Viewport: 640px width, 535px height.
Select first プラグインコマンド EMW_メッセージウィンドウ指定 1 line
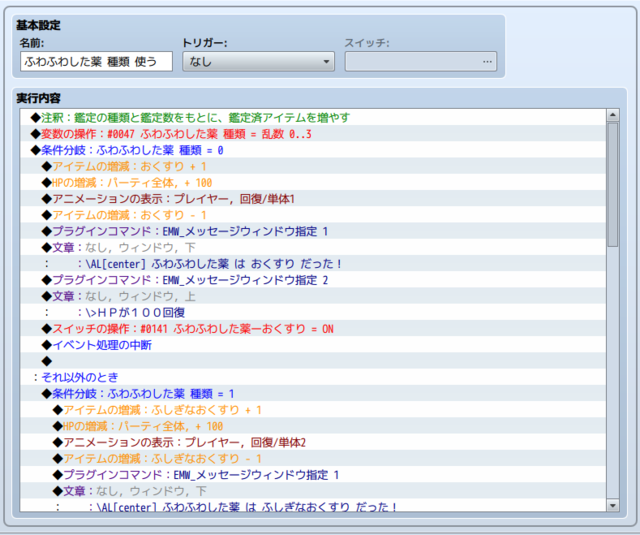click(x=313, y=231)
